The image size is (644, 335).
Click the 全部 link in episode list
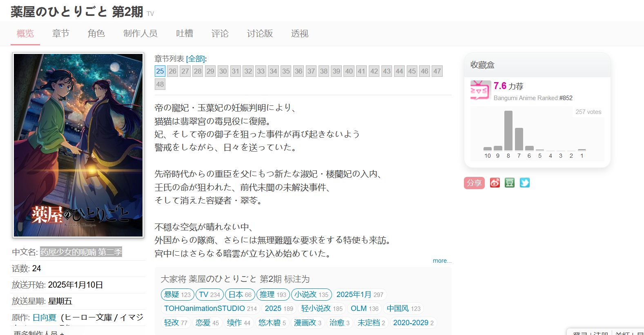coord(196,59)
